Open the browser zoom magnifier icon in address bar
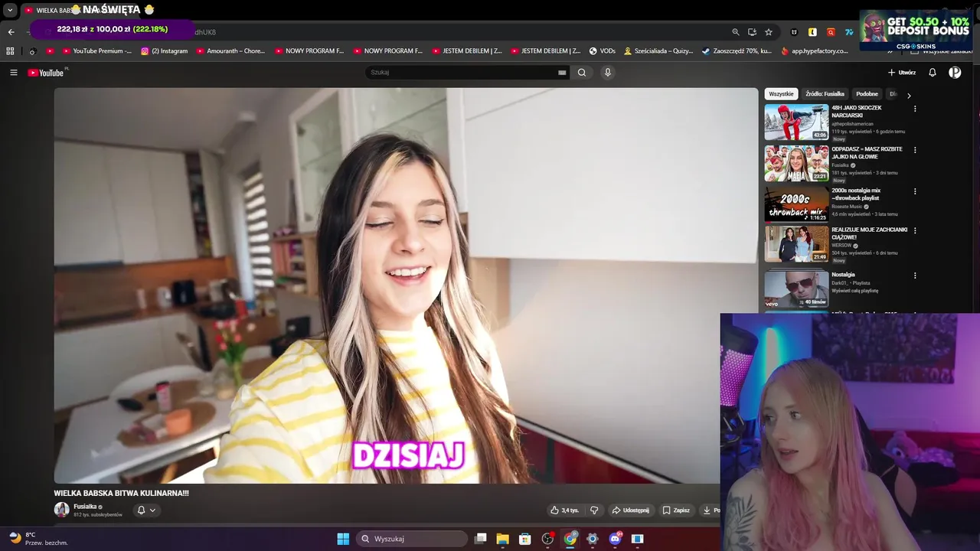The width and height of the screenshot is (980, 551). pyautogui.click(x=736, y=32)
